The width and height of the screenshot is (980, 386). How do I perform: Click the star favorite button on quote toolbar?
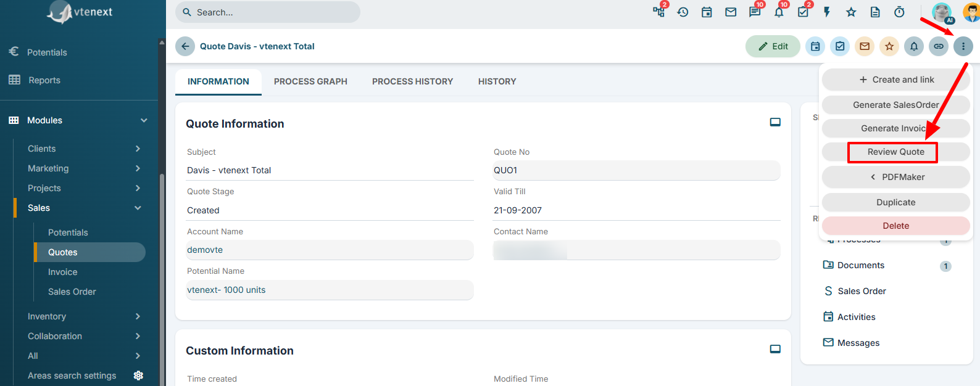click(x=889, y=46)
